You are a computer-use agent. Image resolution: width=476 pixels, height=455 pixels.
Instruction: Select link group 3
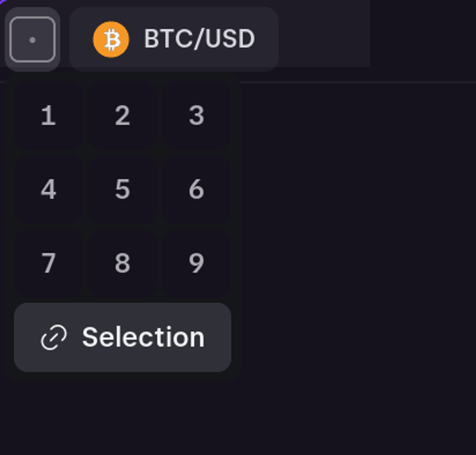(196, 116)
